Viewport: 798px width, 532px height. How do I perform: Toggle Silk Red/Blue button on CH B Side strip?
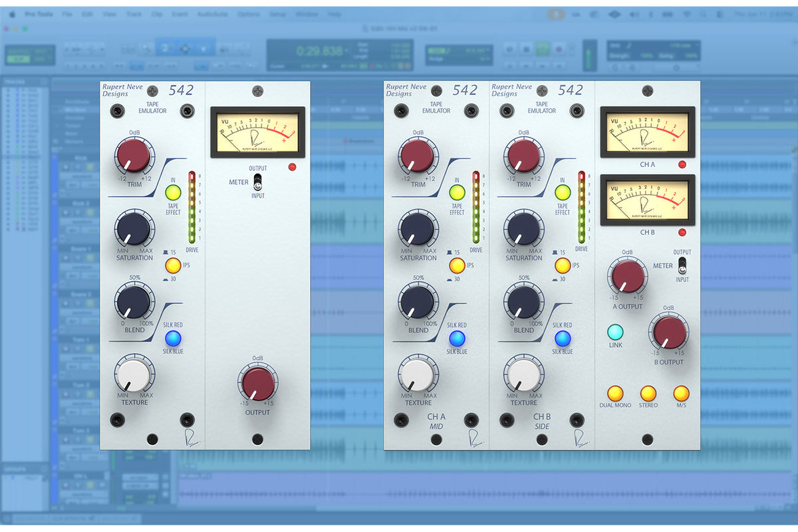pos(563,338)
